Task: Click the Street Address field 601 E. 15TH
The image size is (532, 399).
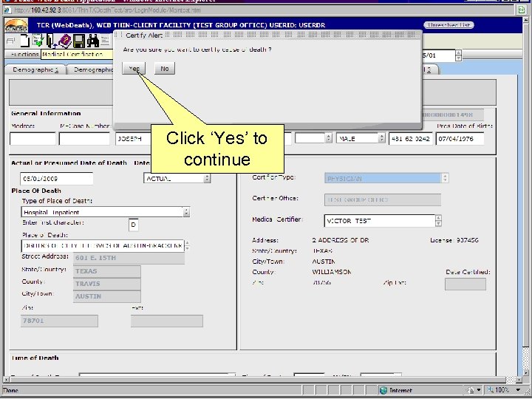Action: (129, 258)
